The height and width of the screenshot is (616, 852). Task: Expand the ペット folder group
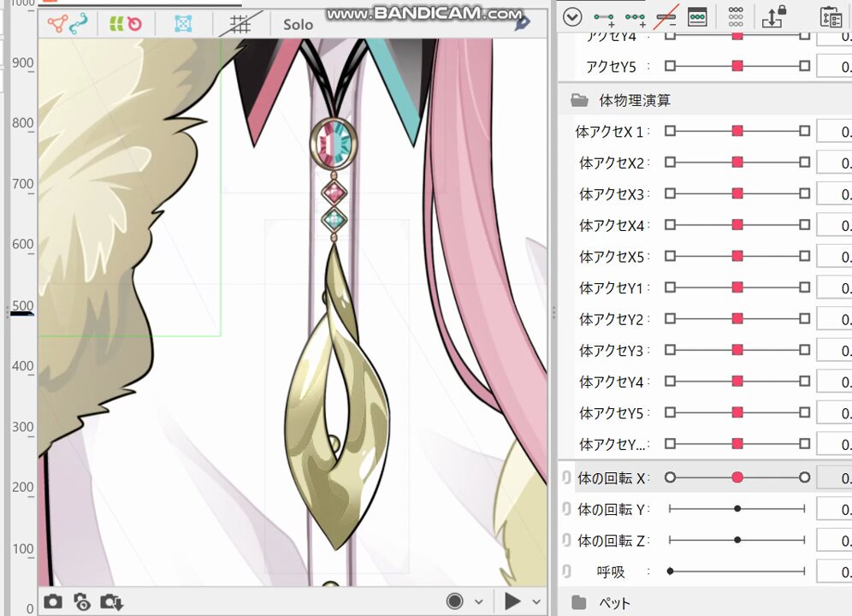579,602
